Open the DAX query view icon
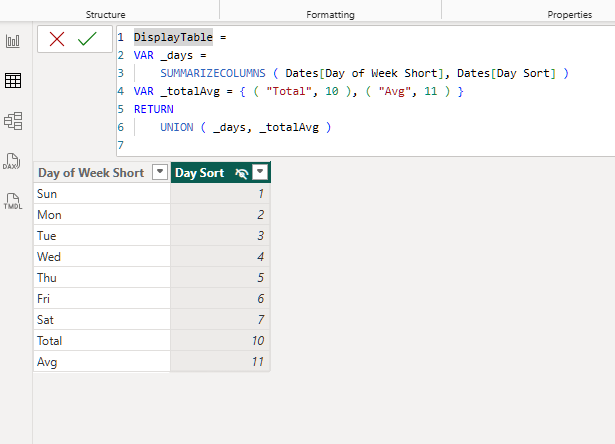Viewport: 615px width, 444px height. (12, 161)
